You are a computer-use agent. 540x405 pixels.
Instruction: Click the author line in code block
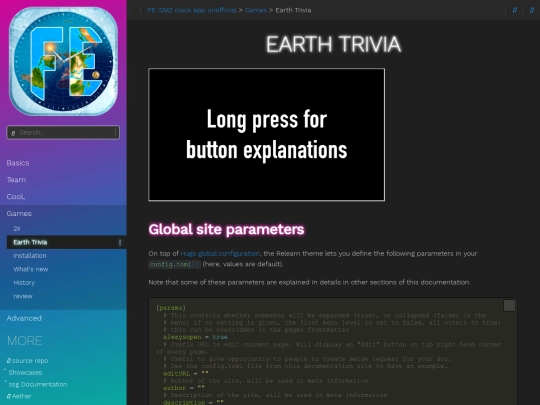tap(184, 388)
